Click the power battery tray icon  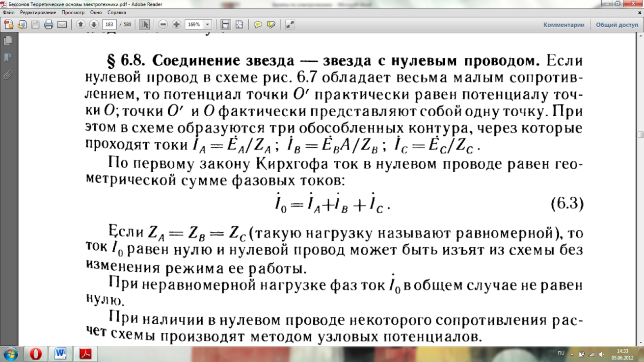(x=582, y=354)
